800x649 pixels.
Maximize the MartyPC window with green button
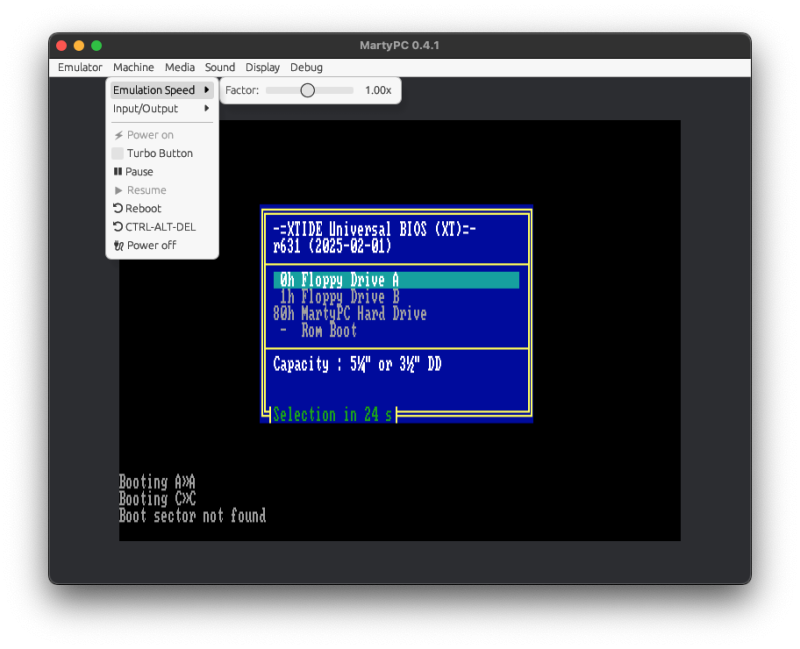96,45
